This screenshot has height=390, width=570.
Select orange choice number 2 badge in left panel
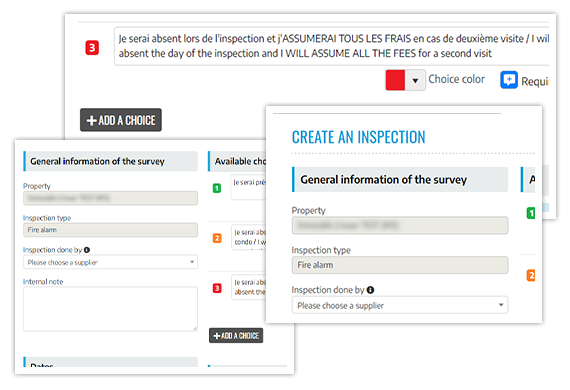point(217,238)
